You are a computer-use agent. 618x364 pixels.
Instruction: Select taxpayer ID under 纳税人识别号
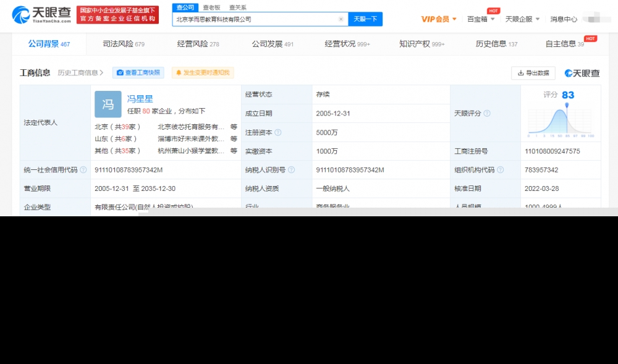pyautogui.click(x=350, y=170)
